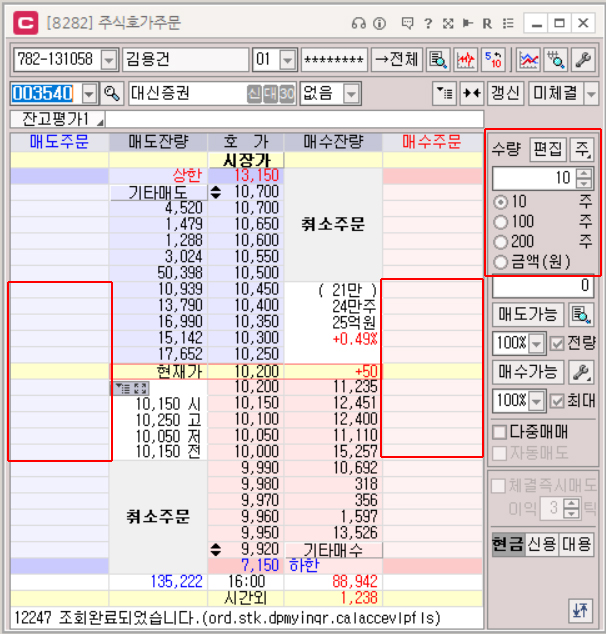Toggle the 전량 checkbox
606x634 pixels.
tap(557, 344)
